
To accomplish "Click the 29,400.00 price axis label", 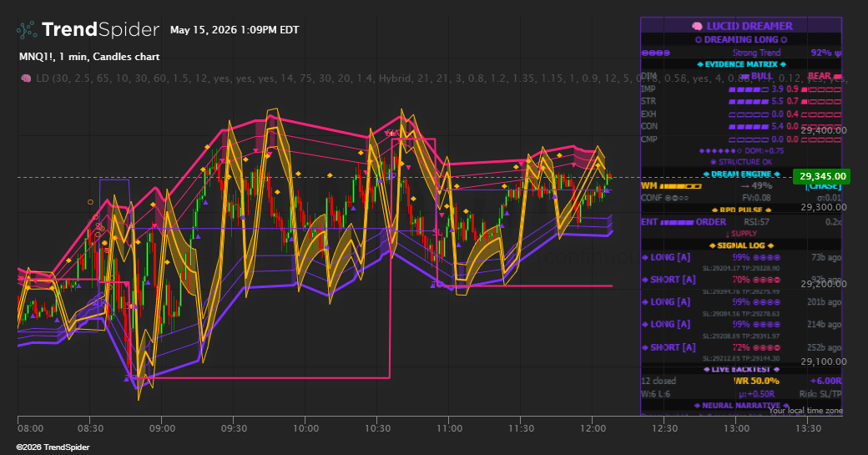I will click(x=824, y=130).
